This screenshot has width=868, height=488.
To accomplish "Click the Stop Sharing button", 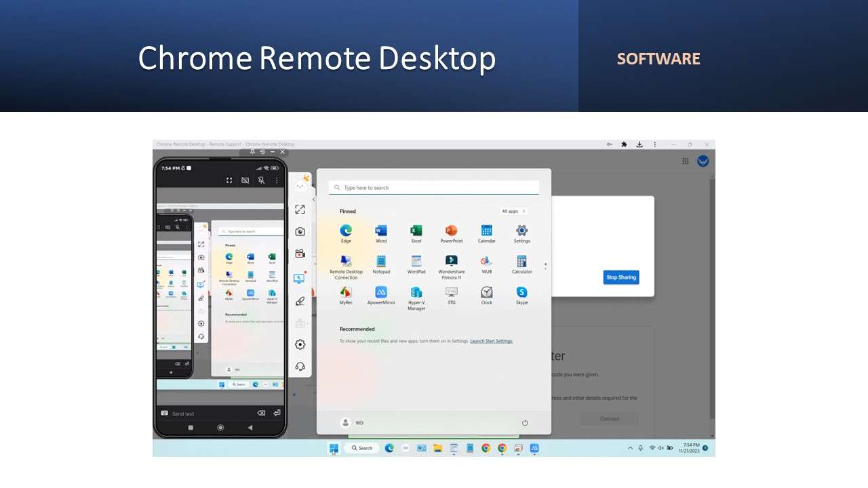I will (620, 277).
